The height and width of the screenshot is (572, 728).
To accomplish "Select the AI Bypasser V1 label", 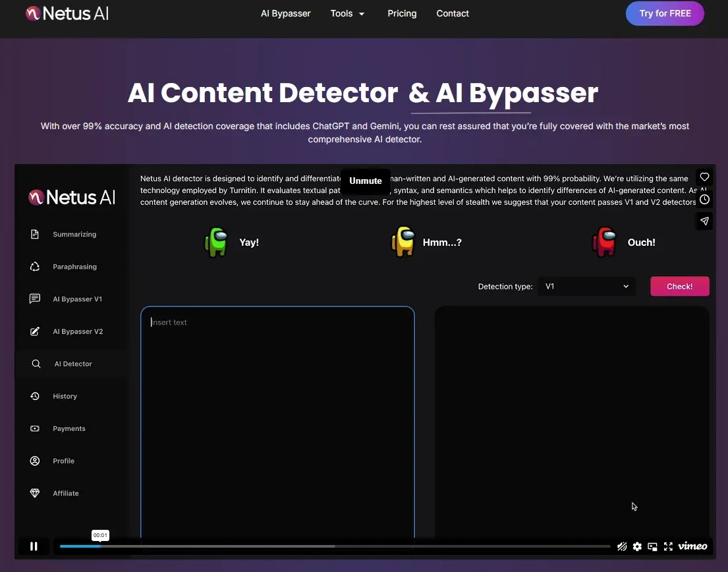I will (x=78, y=299).
